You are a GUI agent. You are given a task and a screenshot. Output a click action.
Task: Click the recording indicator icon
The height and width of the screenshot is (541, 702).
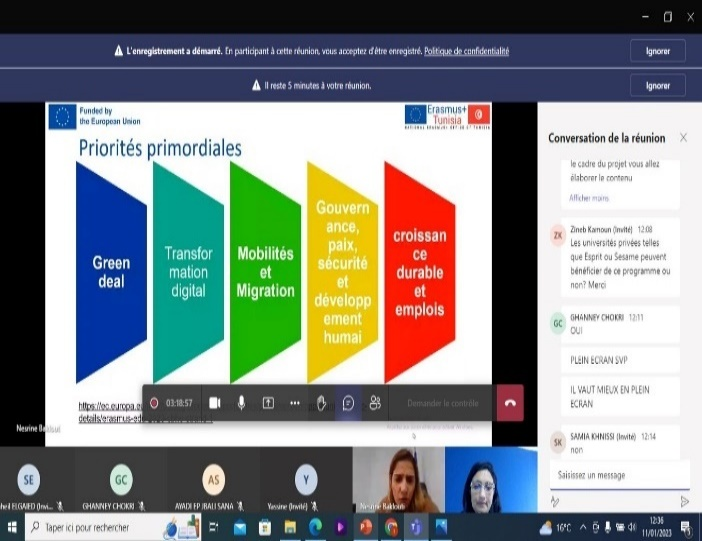[154, 403]
